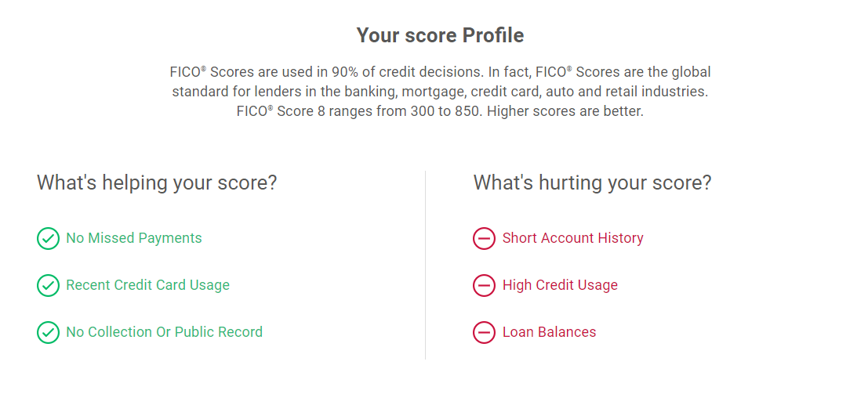Click What's hurting your score heading

coord(592,183)
